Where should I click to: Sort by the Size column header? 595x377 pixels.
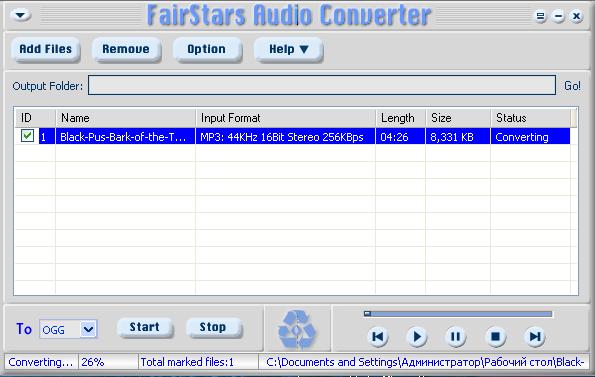click(x=458, y=118)
